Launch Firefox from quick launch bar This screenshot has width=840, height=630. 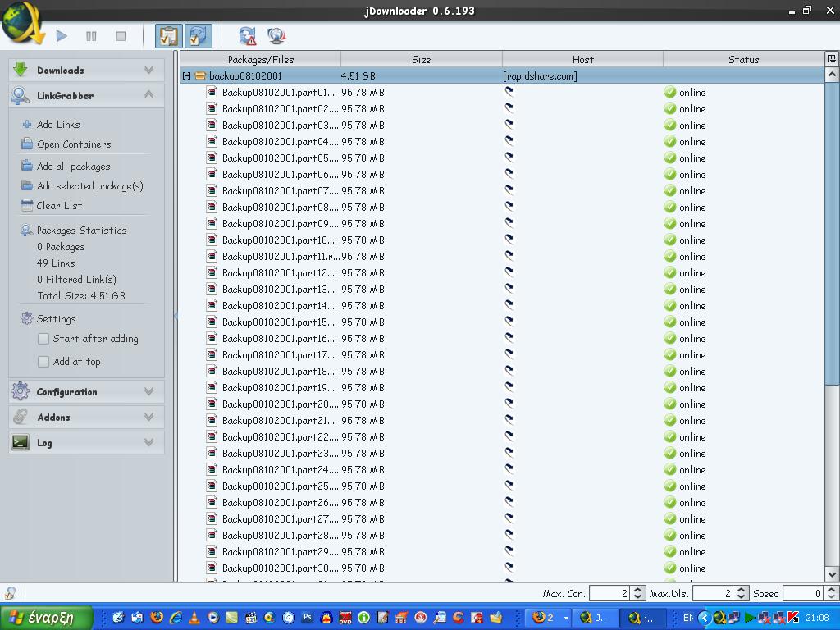pyautogui.click(x=157, y=618)
